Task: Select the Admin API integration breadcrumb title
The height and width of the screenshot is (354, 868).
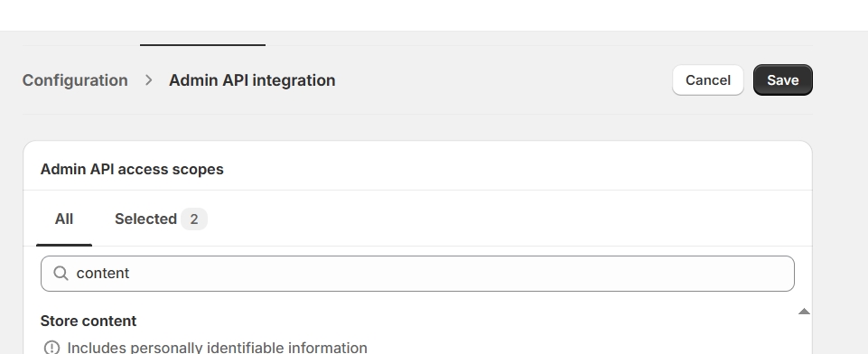Action: [252, 80]
